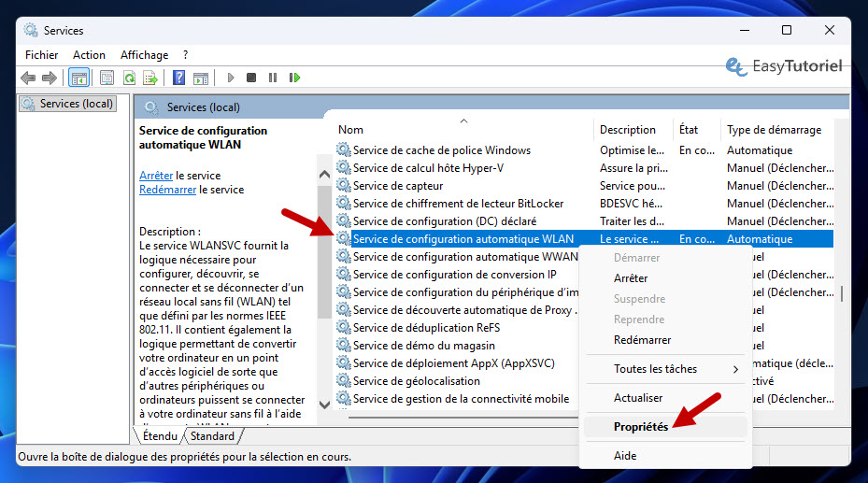Click gear icon of Service de géolocalisation

pos(344,380)
